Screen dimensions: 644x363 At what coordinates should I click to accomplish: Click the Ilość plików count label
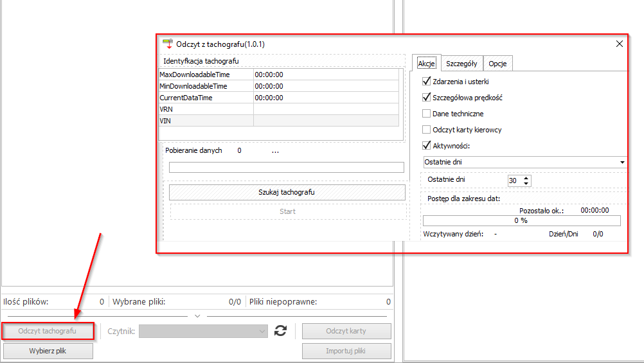[x=26, y=302]
